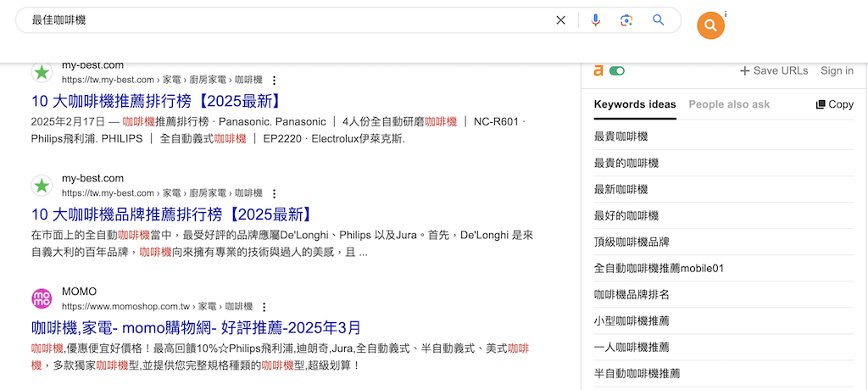
Task: Select keyword idea 最貴的咖啡機
Action: pyautogui.click(x=724, y=163)
